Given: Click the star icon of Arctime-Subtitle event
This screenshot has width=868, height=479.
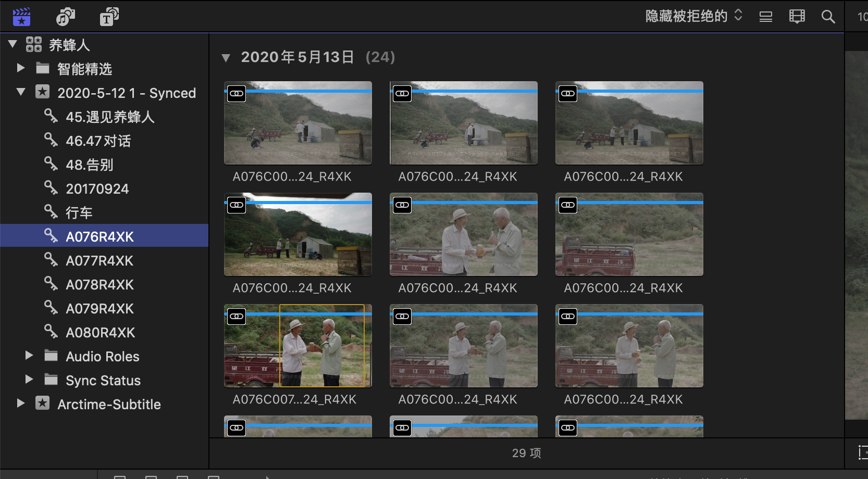Looking at the screenshot, I should pos(42,404).
